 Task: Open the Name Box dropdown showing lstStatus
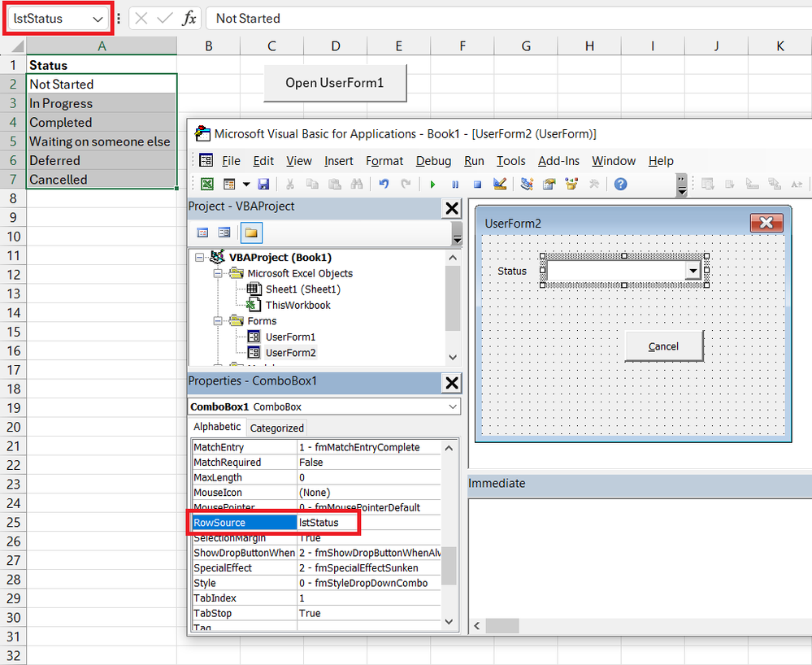coord(98,19)
